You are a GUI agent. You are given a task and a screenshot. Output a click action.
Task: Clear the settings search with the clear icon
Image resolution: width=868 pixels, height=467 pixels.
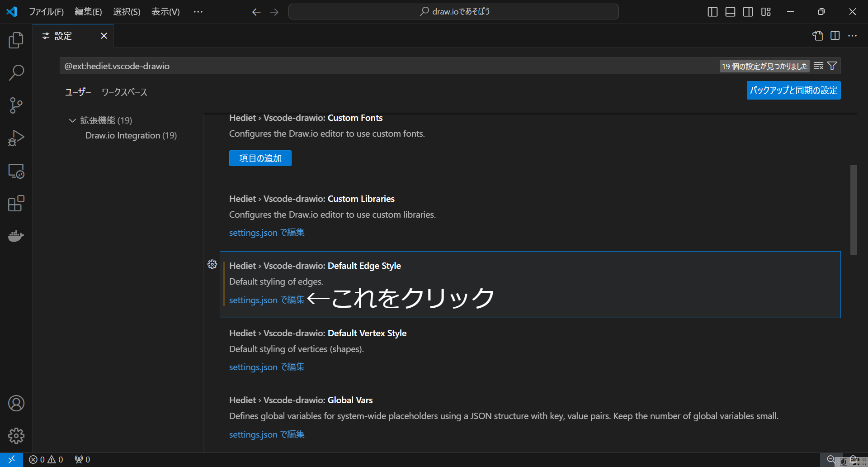818,66
